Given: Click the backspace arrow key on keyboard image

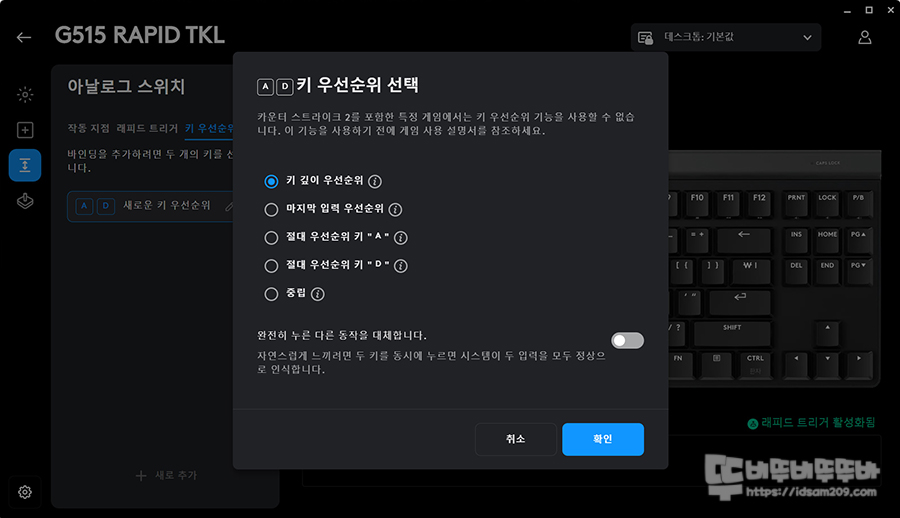Looking at the screenshot, I should (743, 241).
